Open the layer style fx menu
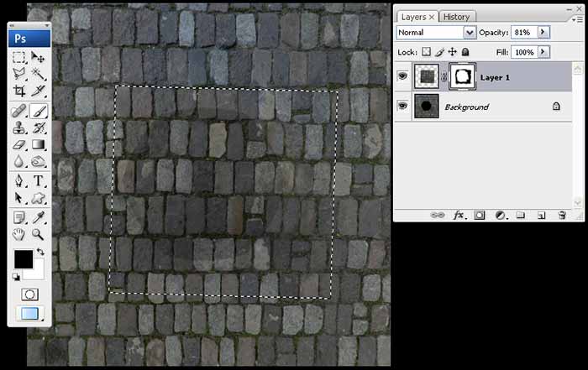Screen dimensions: 588x370 (x=459, y=215)
